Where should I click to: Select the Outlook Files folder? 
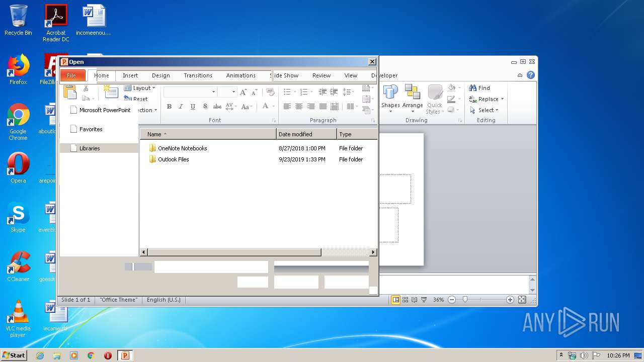(x=169, y=159)
